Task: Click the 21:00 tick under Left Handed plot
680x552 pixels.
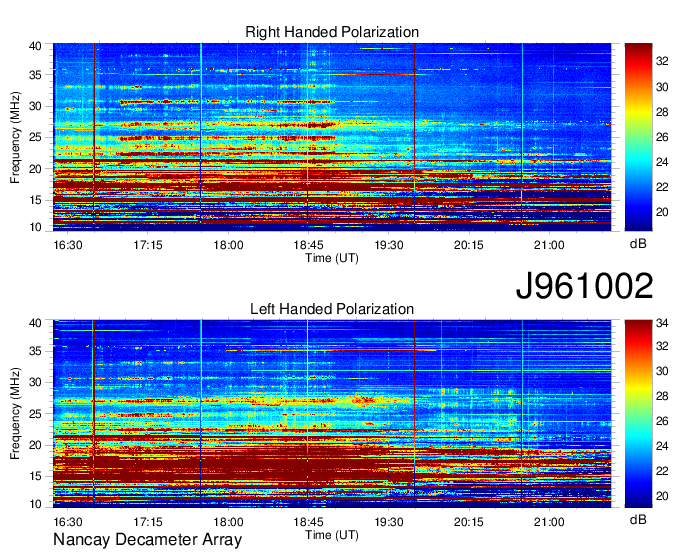Action: [549, 522]
